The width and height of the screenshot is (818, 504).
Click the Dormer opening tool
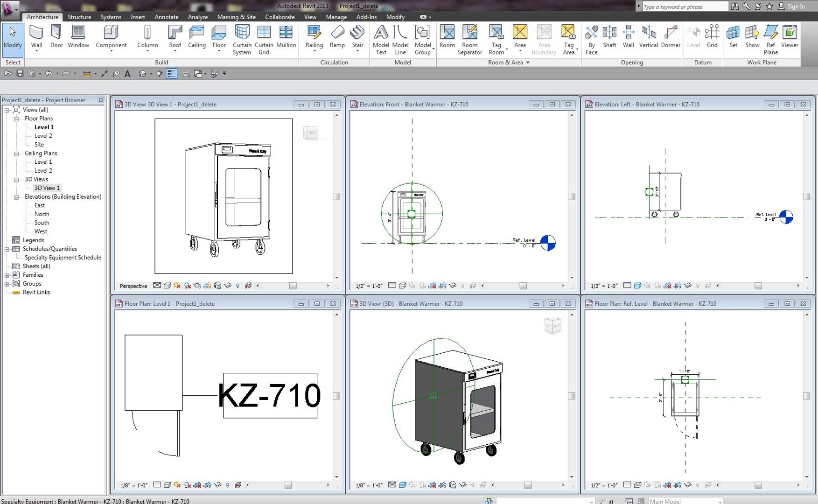pos(671,37)
